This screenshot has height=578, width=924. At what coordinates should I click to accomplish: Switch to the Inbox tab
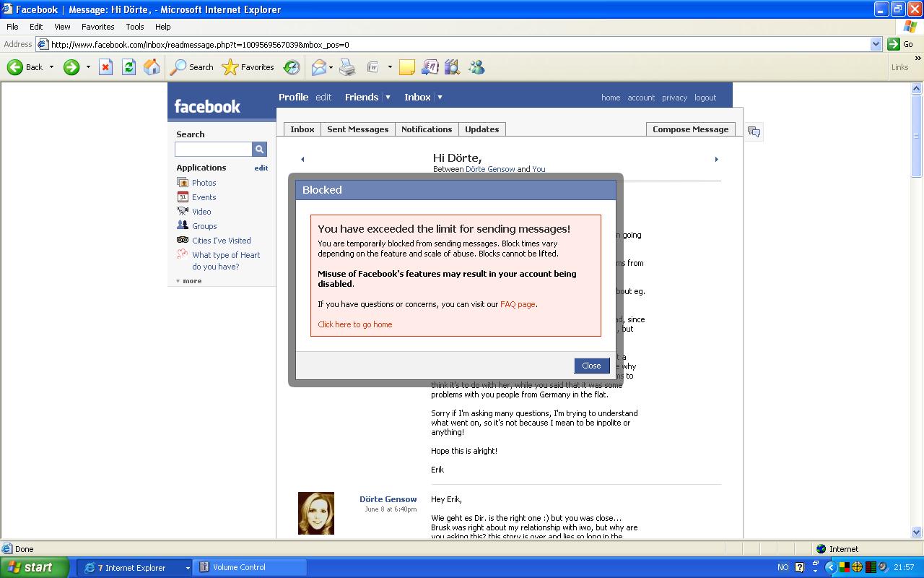[x=302, y=129]
